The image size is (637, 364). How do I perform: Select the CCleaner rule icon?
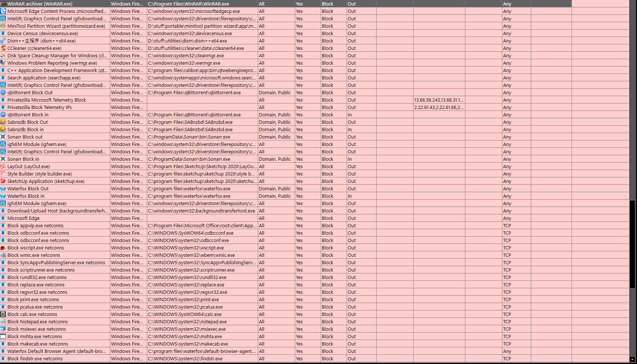3,48
